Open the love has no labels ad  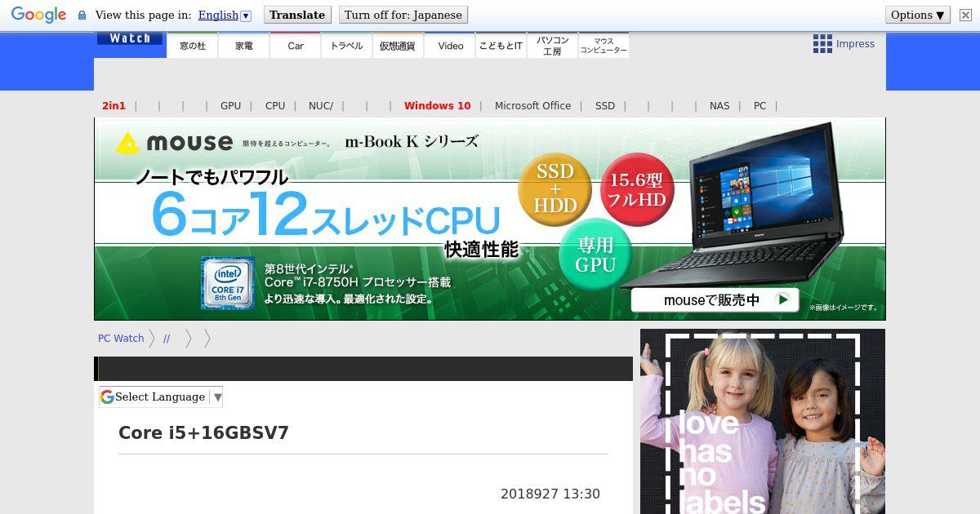763,421
